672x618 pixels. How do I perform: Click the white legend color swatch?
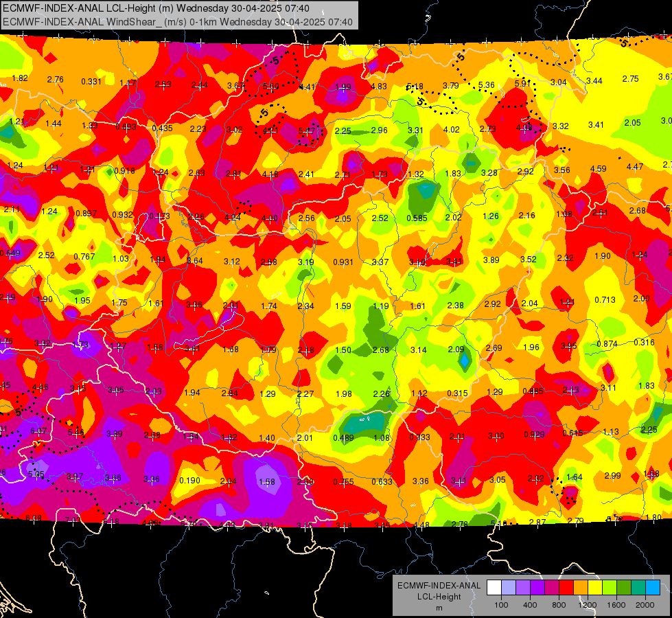click(494, 588)
